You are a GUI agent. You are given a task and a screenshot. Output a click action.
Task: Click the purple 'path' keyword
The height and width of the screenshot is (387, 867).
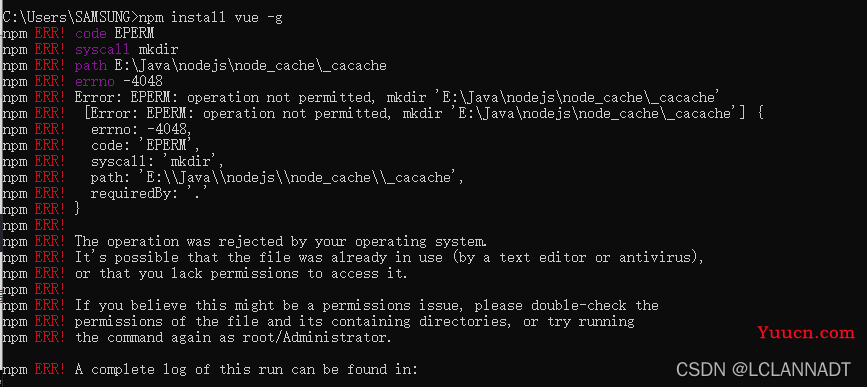91,66
